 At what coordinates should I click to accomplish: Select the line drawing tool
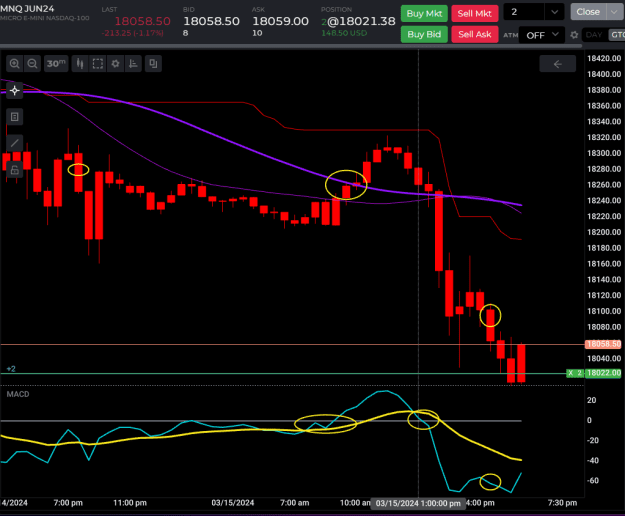point(15,143)
